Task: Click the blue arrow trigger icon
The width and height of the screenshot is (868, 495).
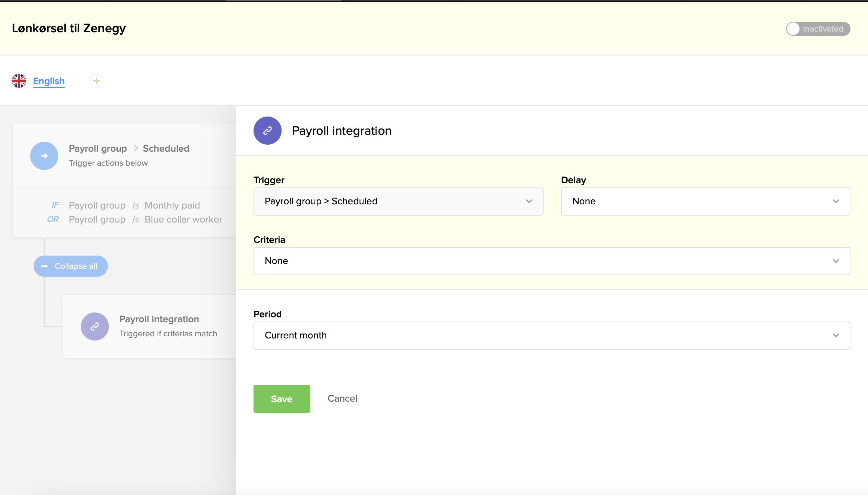Action: 44,156
